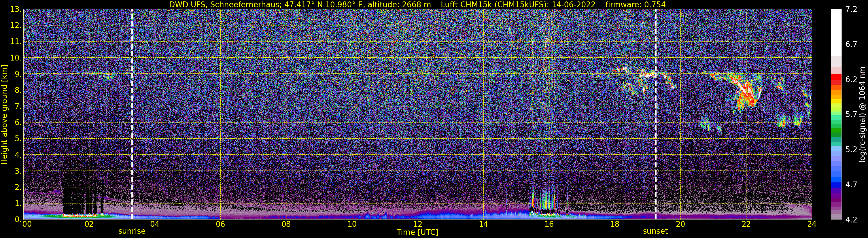Click the height axis tick '11.'
The height and width of the screenshot is (238, 868).
(16, 42)
